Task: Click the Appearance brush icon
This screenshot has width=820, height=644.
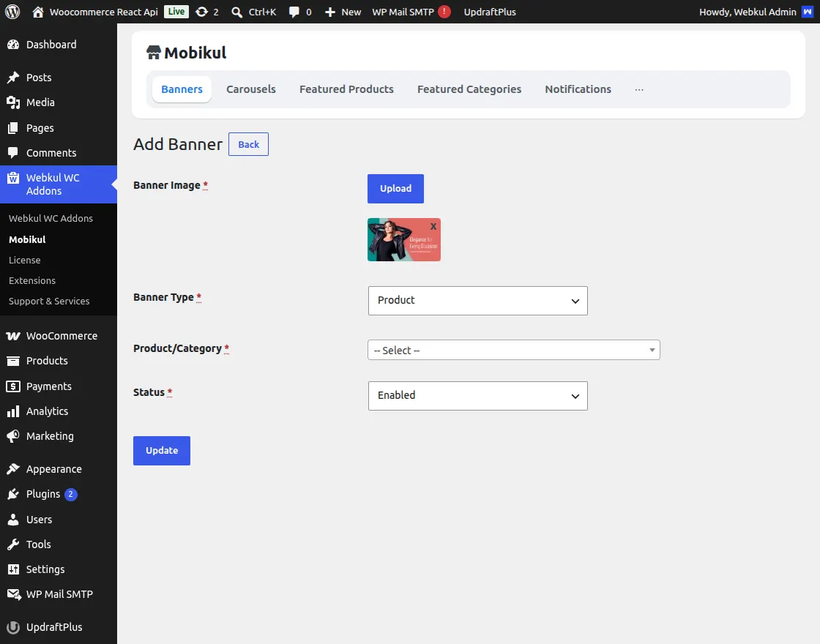Action: (13, 469)
